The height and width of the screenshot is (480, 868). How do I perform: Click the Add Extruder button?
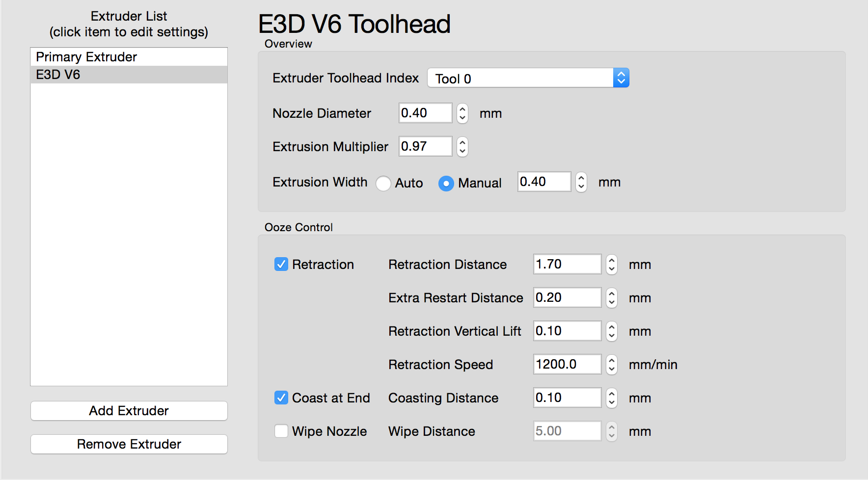click(x=129, y=411)
